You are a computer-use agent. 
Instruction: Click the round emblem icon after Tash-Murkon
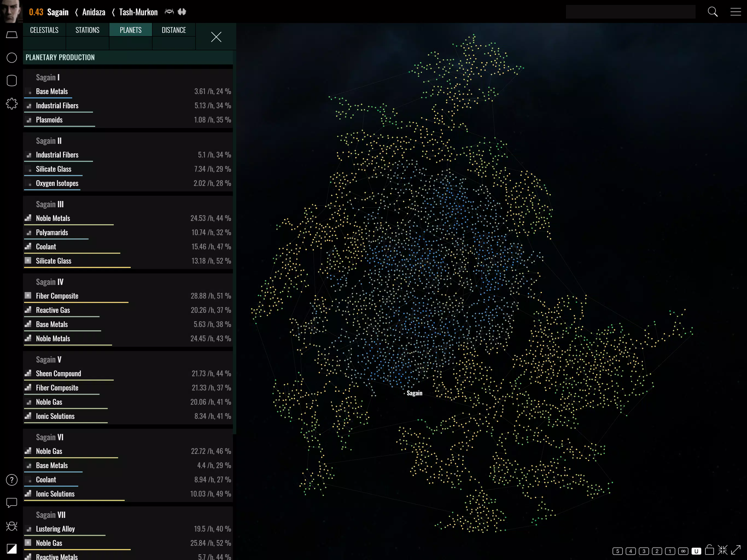coord(182,12)
